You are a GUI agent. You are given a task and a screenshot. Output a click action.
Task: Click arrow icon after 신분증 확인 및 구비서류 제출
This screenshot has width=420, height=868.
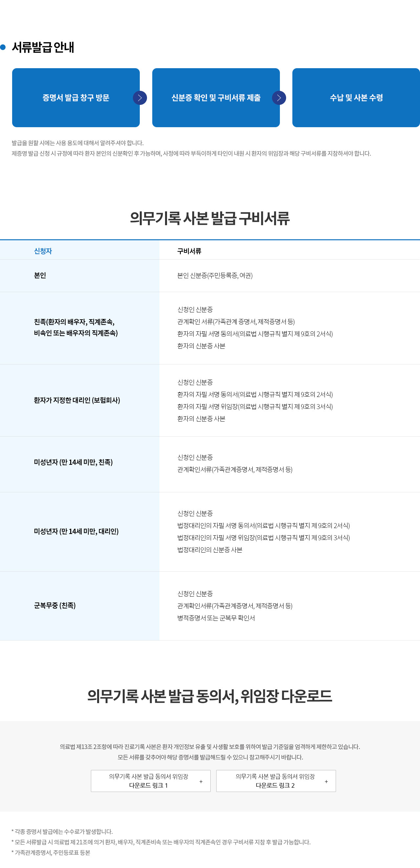[x=279, y=98]
